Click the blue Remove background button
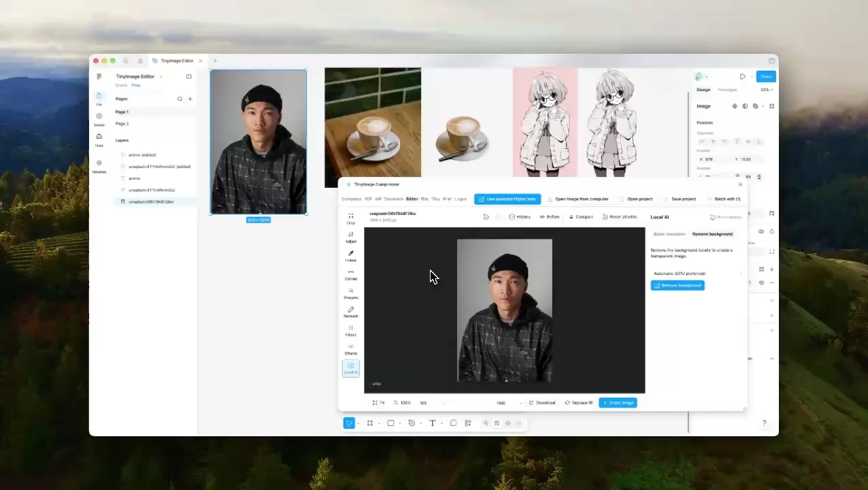 678,285
